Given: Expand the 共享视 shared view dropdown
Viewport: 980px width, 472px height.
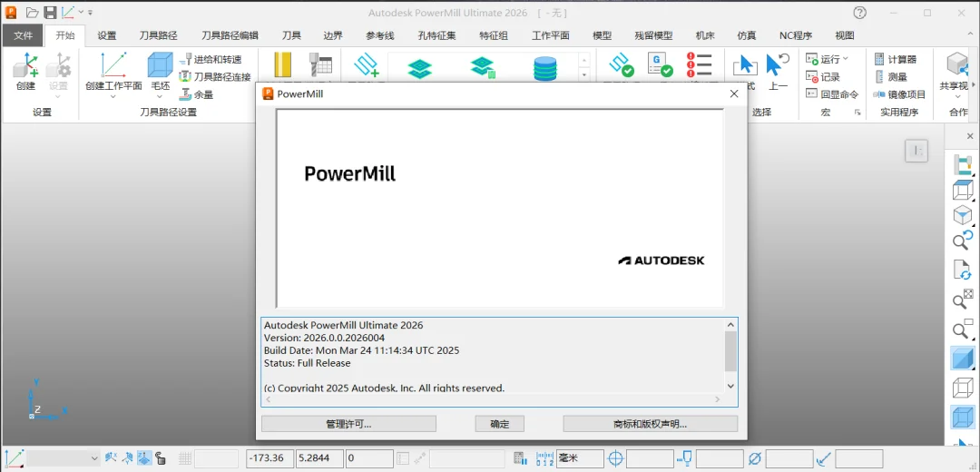Looking at the screenshot, I should (x=957, y=97).
